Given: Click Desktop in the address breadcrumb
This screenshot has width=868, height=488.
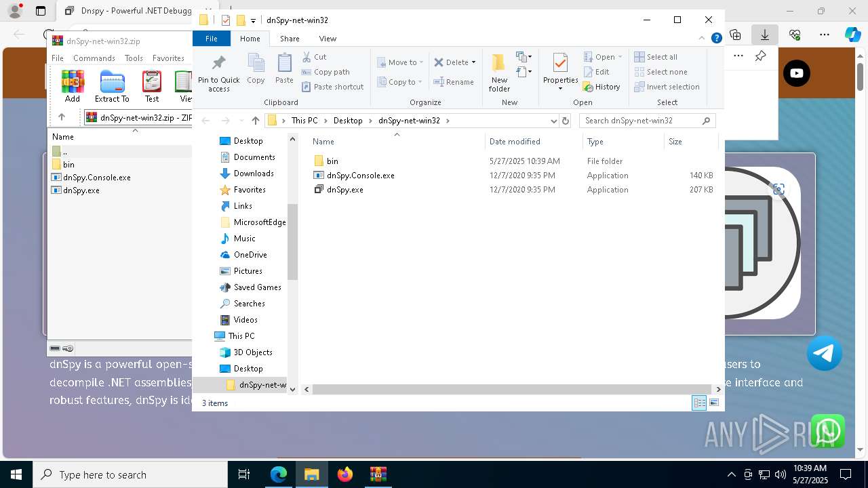Looking at the screenshot, I should 348,121.
